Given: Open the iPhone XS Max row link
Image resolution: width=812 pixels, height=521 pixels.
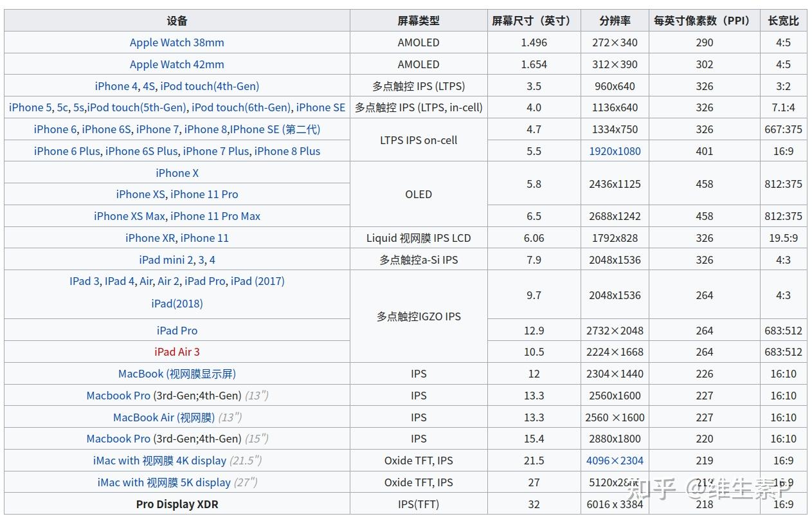Looking at the screenshot, I should 177,216.
